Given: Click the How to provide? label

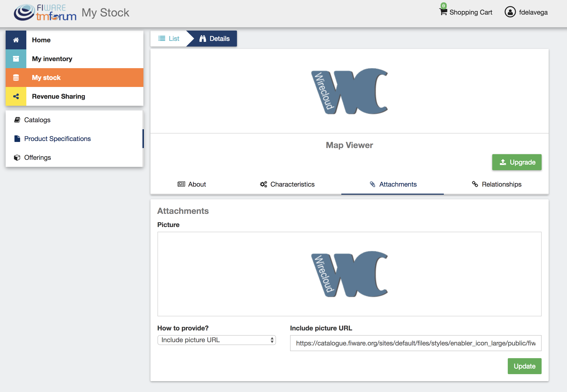Looking at the screenshot, I should coord(183,328).
